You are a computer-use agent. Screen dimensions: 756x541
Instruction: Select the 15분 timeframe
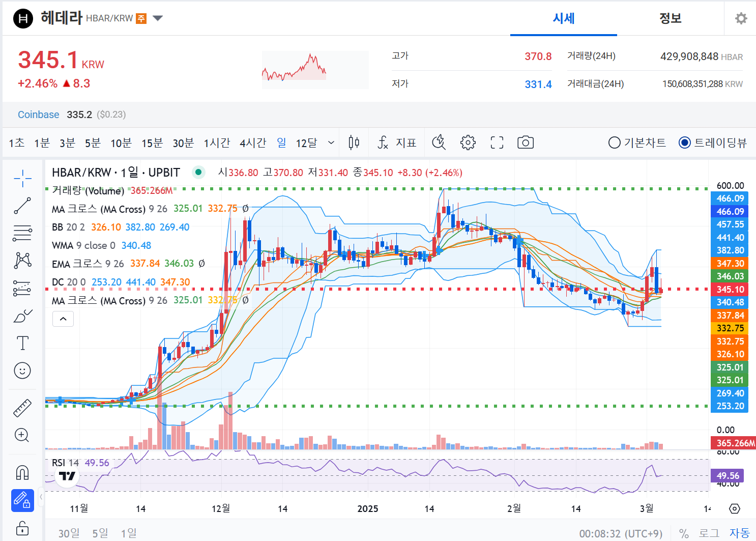[152, 143]
